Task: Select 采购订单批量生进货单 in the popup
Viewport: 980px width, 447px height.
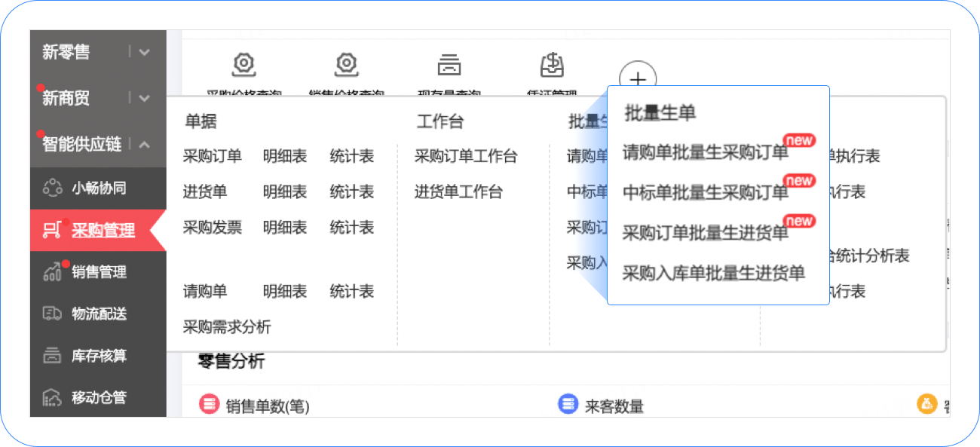Action: [705, 233]
